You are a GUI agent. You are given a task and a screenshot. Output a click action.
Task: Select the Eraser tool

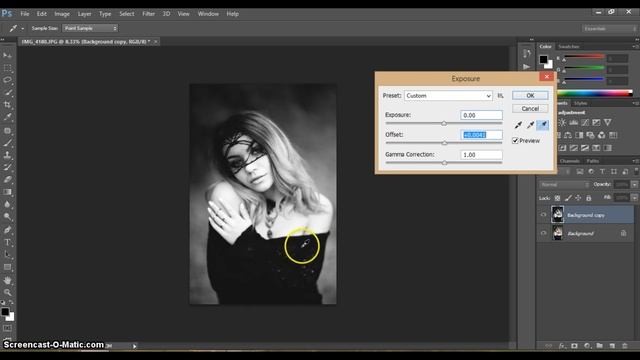7,180
